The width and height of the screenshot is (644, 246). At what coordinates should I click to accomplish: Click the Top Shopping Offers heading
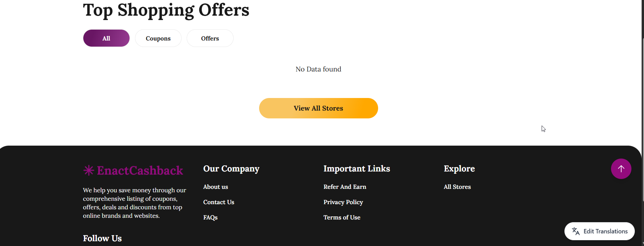166,10
